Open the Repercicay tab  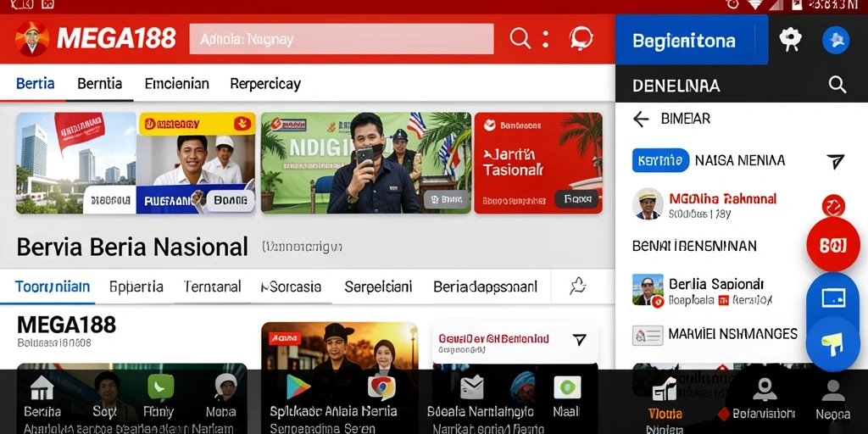(x=265, y=84)
